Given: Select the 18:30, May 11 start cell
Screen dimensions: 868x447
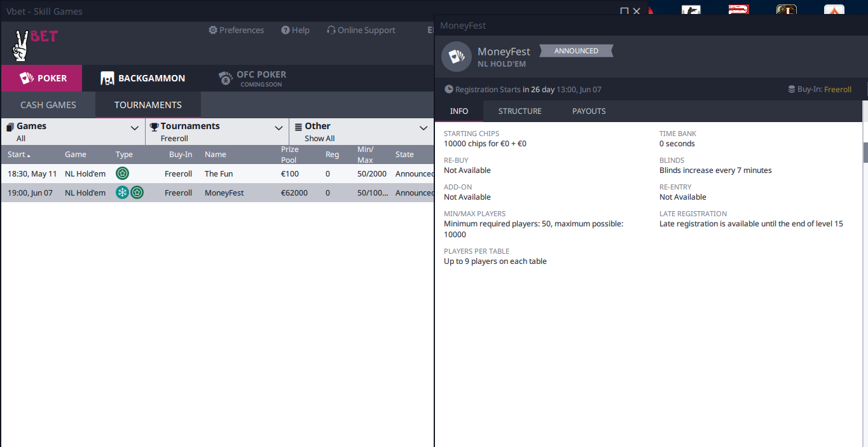Looking at the screenshot, I should (x=32, y=174).
